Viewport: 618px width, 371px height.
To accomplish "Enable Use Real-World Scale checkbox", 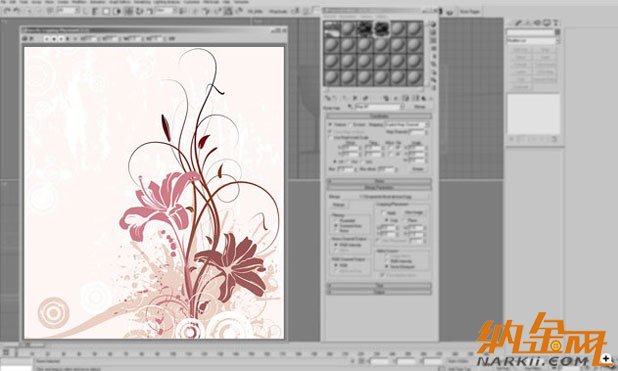I will pos(331,138).
